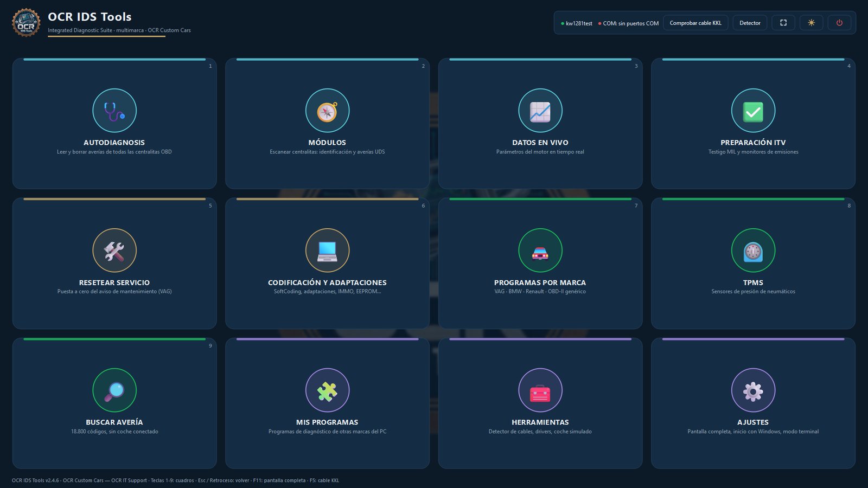Click AJUSTES title text
This screenshot has width=868, height=488.
[x=753, y=422]
